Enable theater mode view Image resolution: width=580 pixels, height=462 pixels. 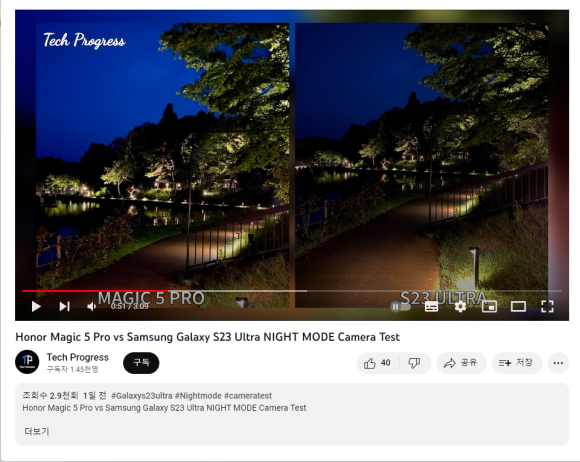coord(518,307)
